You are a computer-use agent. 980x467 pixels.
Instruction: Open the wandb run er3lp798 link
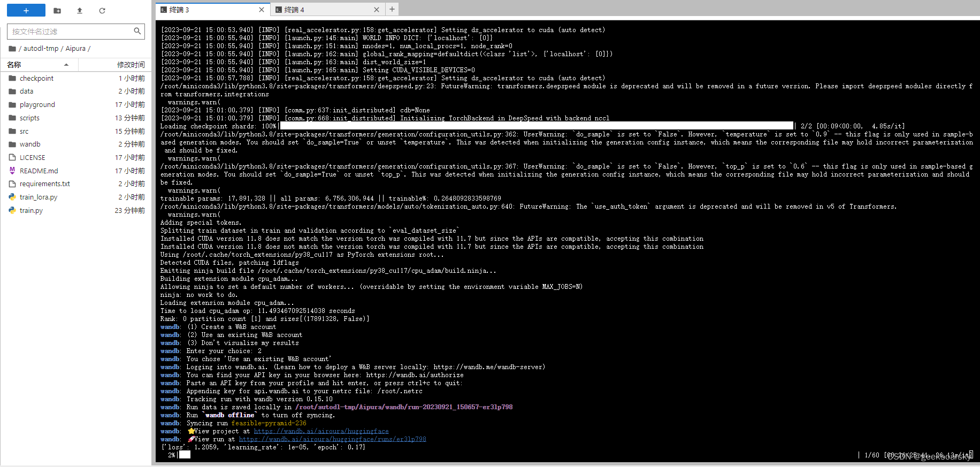[332, 439]
